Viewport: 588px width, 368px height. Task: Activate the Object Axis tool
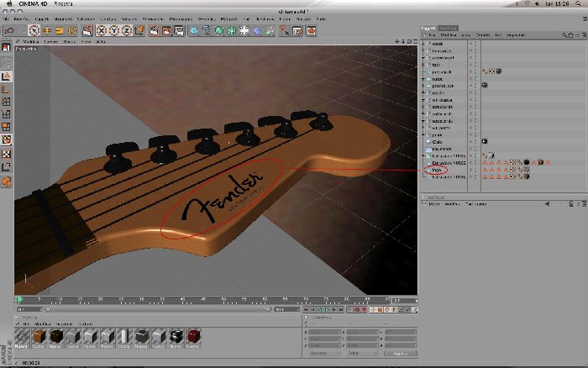pos(6,89)
